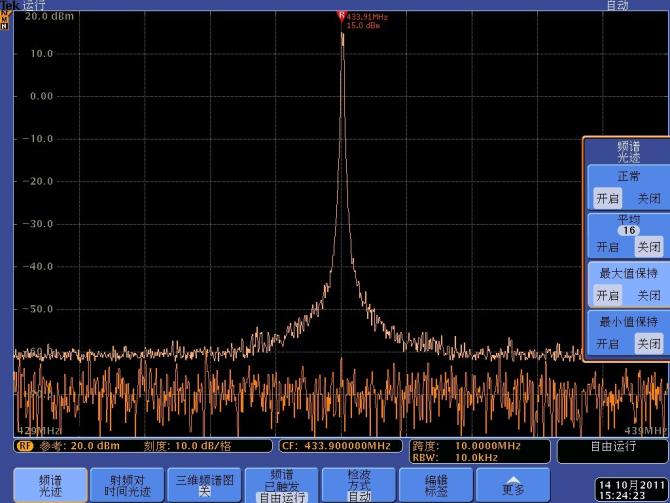Viewport: 670px width, 503px height.
Task: Click the Tek 运行 status at top left
Action: pyautogui.click(x=23, y=5)
